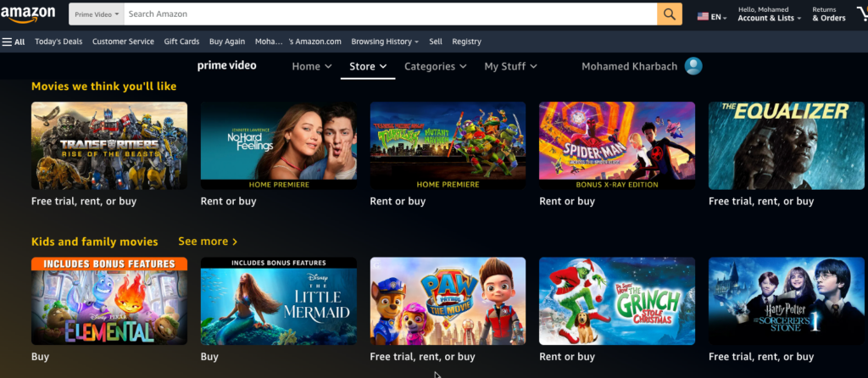Expand the Home menu chevron
Image resolution: width=868 pixels, height=378 pixels.
[x=328, y=66]
